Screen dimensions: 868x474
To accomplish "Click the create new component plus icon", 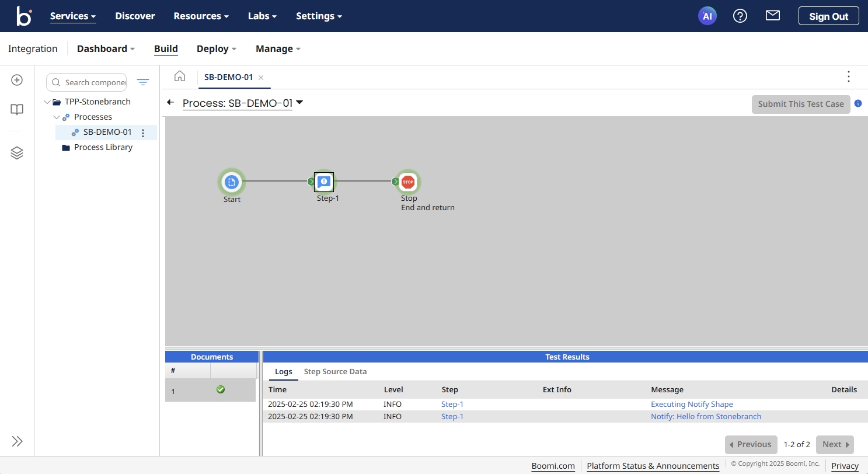I will (17, 80).
